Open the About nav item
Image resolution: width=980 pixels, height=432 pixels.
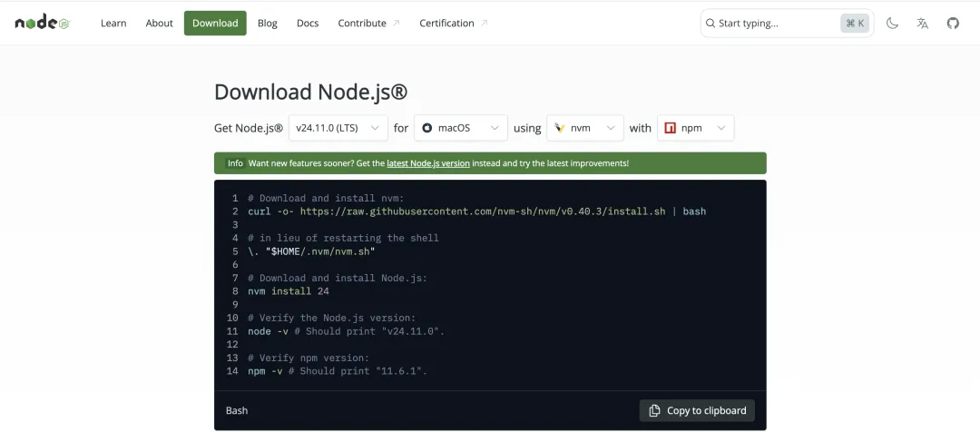tap(159, 23)
